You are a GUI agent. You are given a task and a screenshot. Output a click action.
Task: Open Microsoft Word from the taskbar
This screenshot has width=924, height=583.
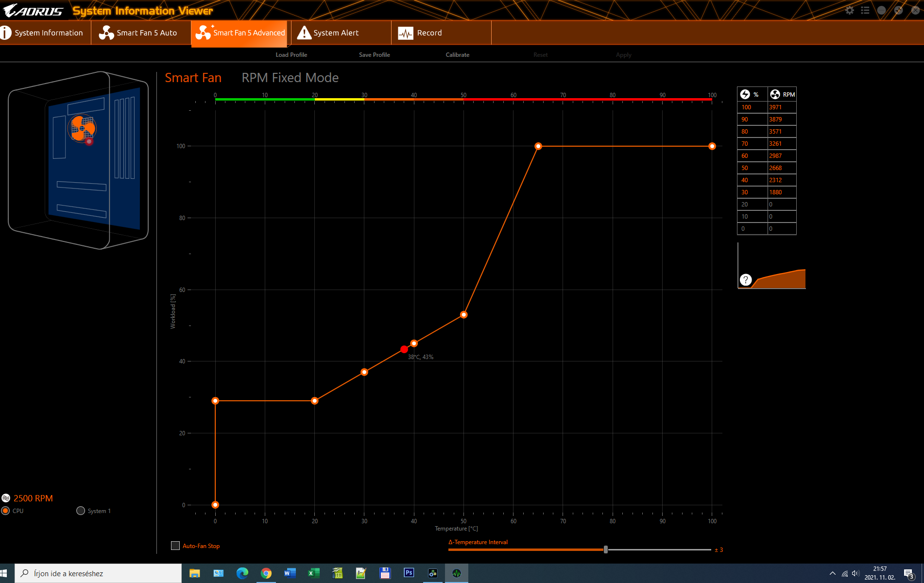pyautogui.click(x=290, y=573)
